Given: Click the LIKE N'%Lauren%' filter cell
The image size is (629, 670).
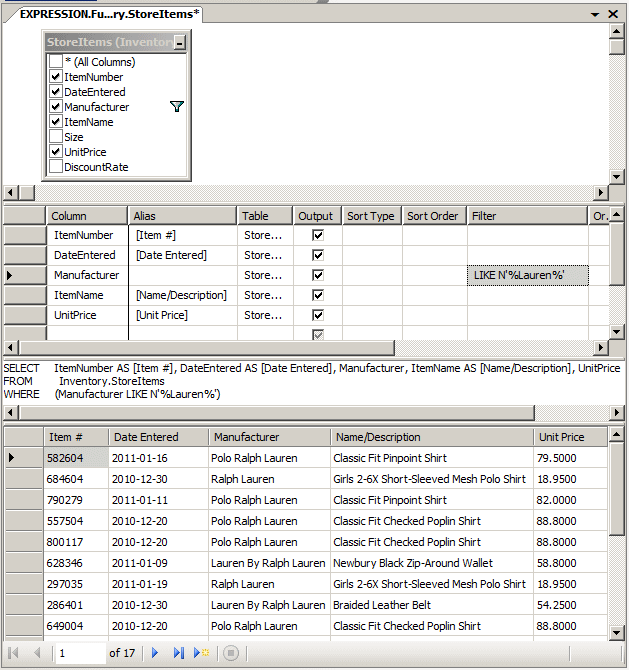Looking at the screenshot, I should [528, 275].
